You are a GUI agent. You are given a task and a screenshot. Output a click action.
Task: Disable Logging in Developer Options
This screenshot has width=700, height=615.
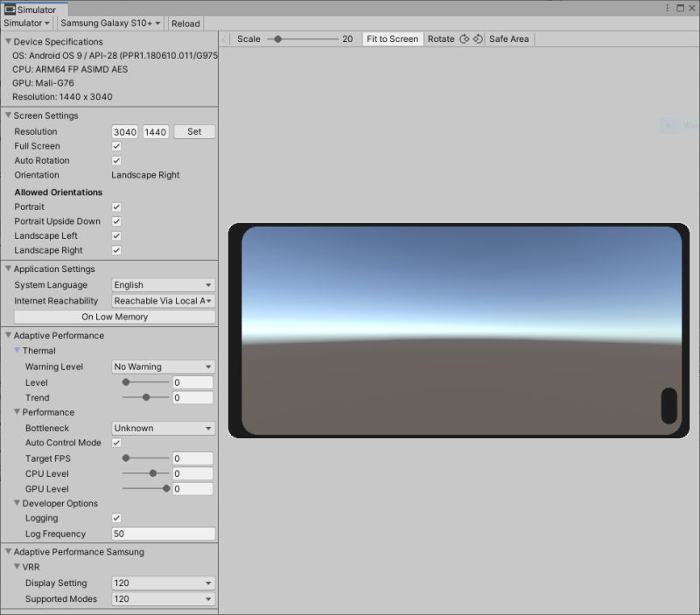(x=115, y=518)
